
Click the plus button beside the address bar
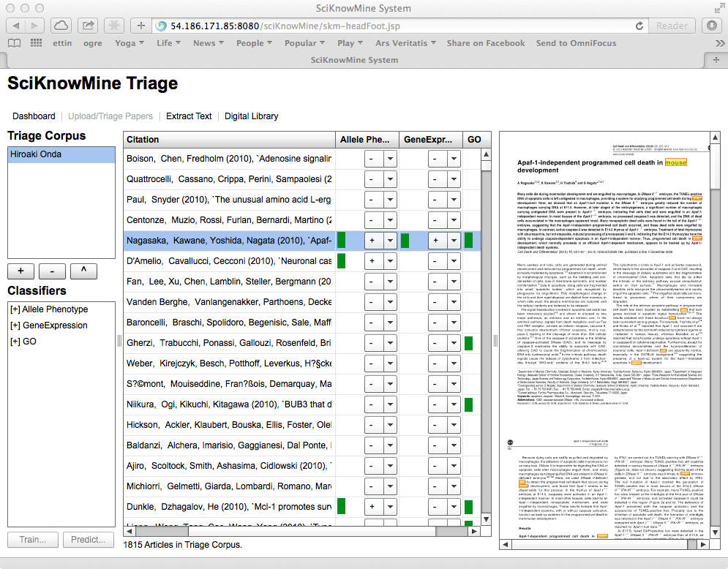[140, 26]
